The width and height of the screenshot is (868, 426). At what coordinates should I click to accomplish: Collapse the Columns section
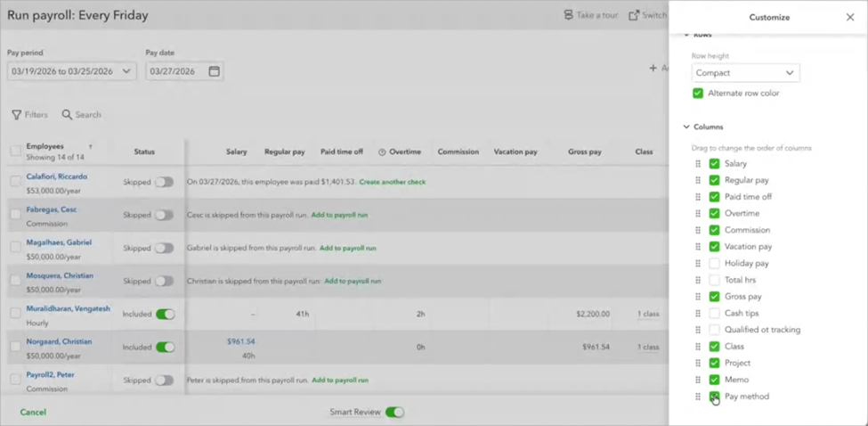click(x=686, y=127)
